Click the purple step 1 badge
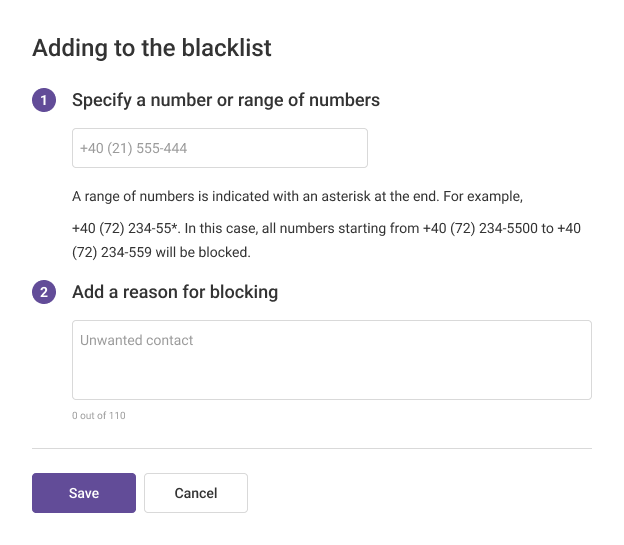The image size is (624, 545). [44, 100]
